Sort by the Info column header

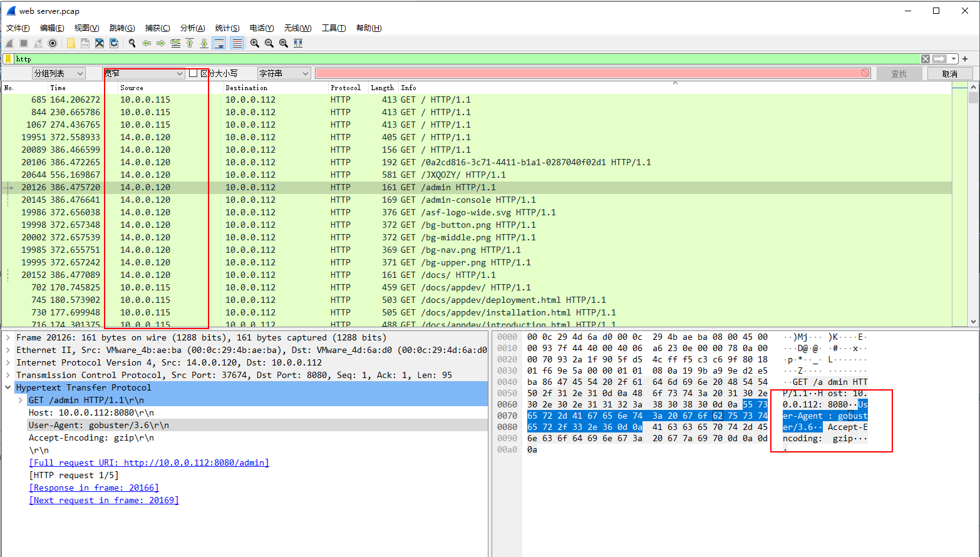675,88
